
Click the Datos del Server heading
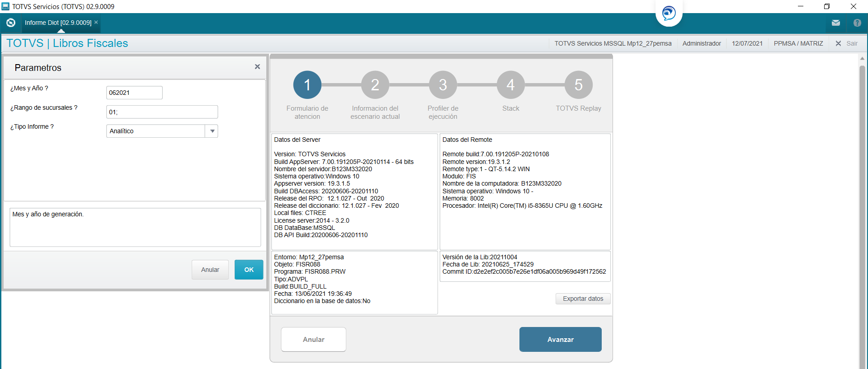coord(297,140)
